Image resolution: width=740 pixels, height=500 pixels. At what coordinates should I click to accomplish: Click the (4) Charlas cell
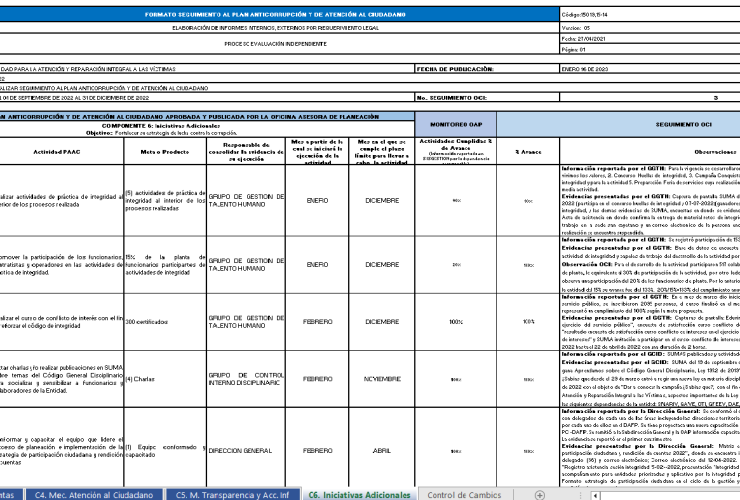coord(165,379)
